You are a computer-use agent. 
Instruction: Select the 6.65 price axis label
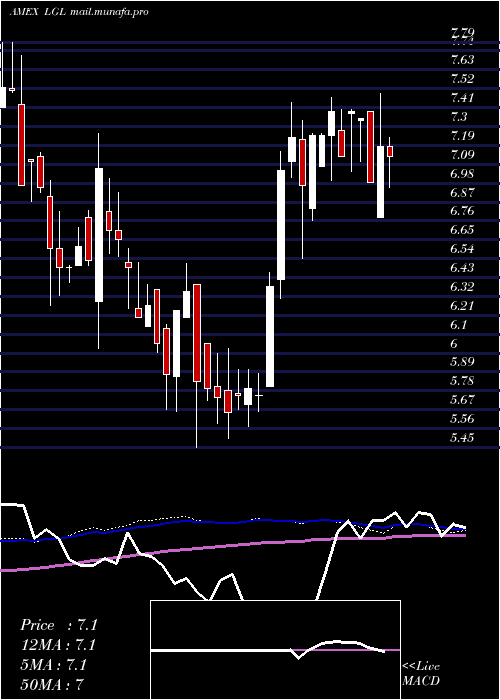(x=462, y=230)
